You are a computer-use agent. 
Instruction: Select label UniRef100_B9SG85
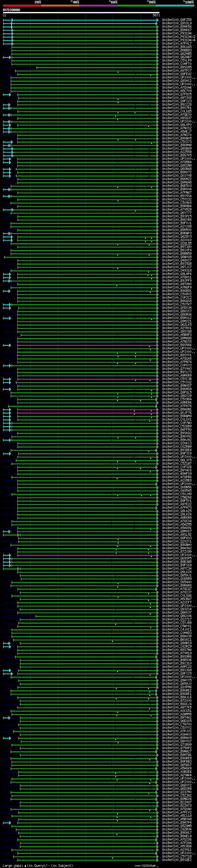177,67
